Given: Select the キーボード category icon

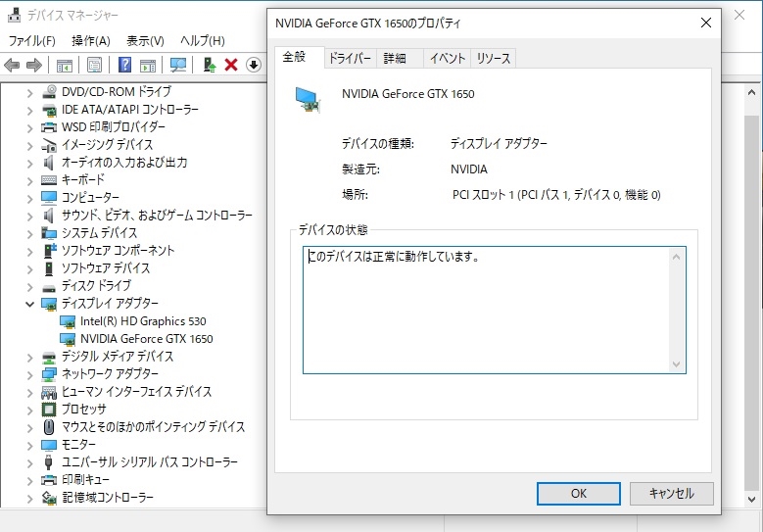Looking at the screenshot, I should click(49, 180).
